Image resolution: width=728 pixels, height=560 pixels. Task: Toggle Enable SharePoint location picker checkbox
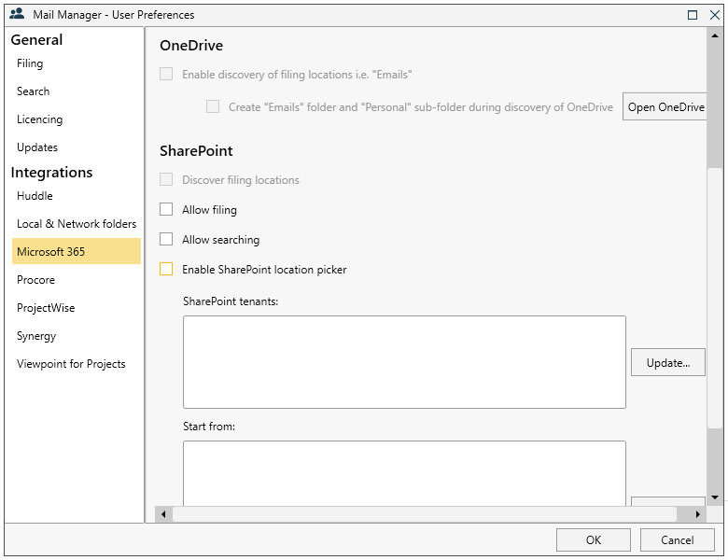pyautogui.click(x=166, y=270)
